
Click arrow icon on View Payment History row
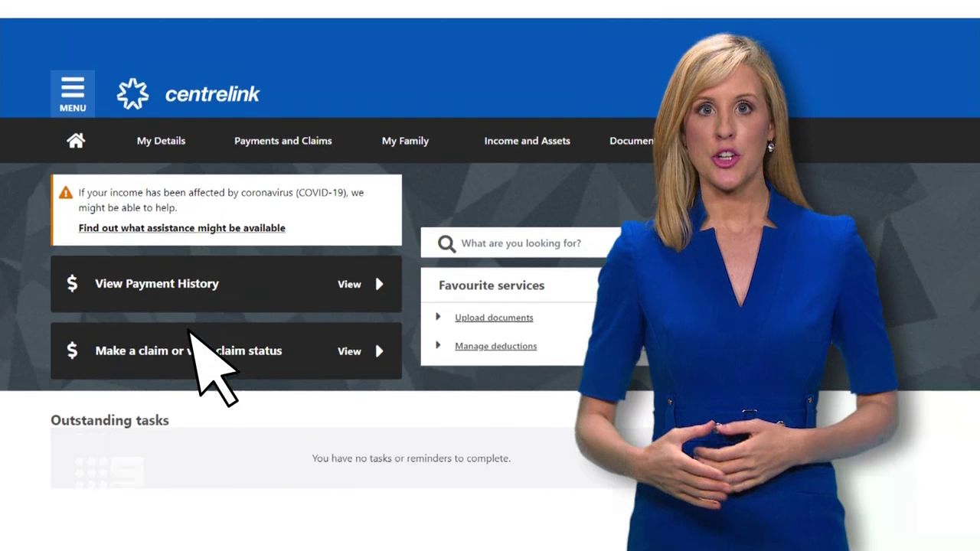point(379,284)
